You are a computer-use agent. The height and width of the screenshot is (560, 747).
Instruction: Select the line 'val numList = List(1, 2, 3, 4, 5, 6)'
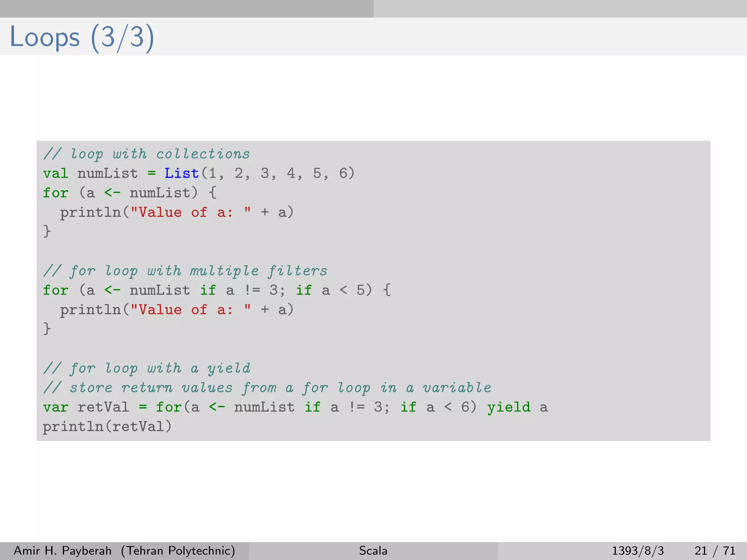coord(199,173)
